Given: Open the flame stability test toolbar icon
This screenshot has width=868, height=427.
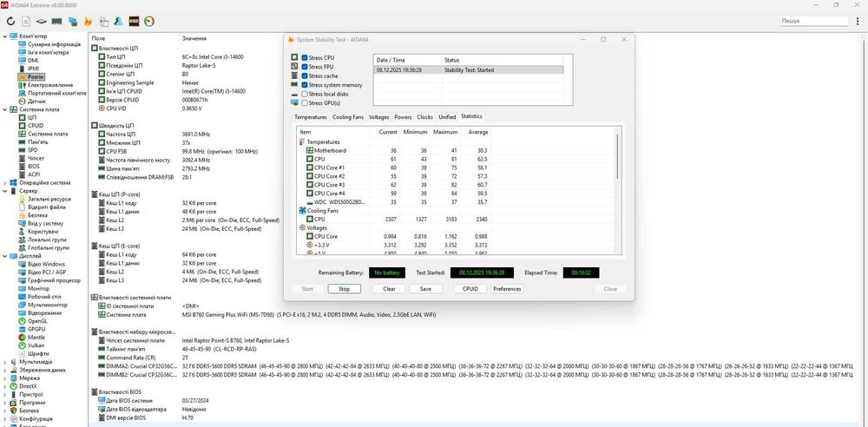Looking at the screenshot, I should [x=88, y=22].
